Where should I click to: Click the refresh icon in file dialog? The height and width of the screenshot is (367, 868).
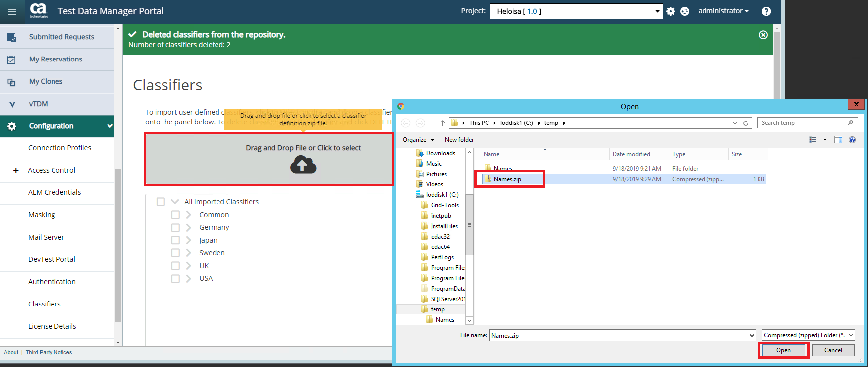pyautogui.click(x=746, y=123)
